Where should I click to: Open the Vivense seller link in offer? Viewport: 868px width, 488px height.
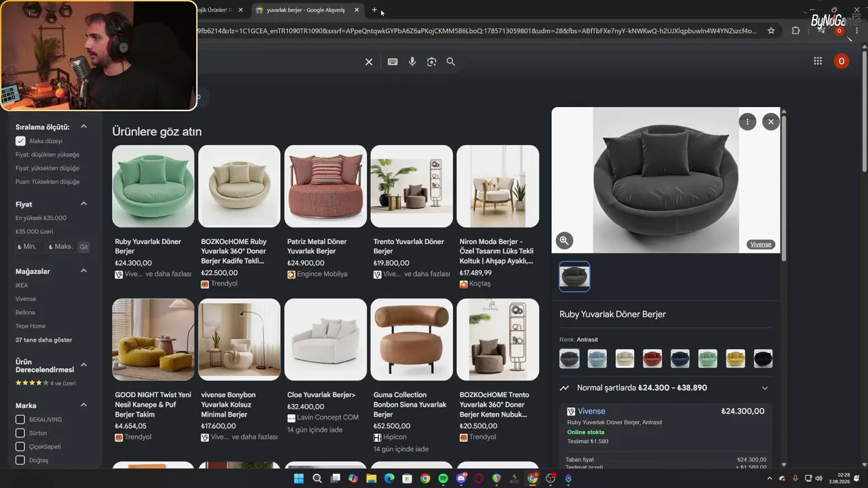click(591, 411)
